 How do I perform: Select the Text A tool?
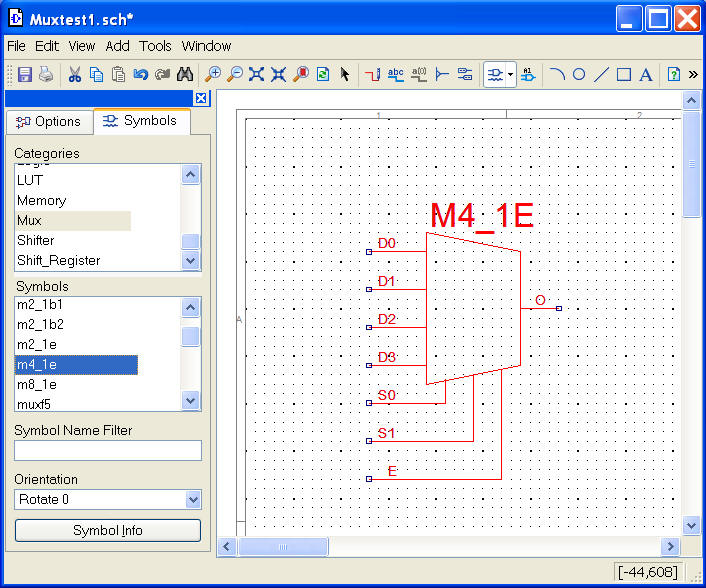[646, 74]
